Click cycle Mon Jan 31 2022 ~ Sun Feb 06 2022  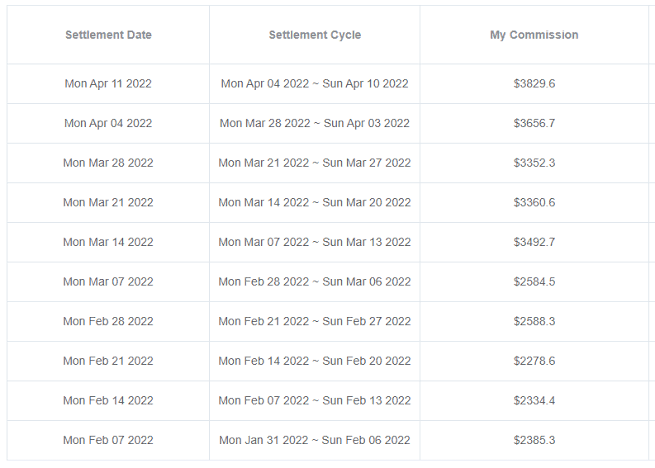pos(315,440)
